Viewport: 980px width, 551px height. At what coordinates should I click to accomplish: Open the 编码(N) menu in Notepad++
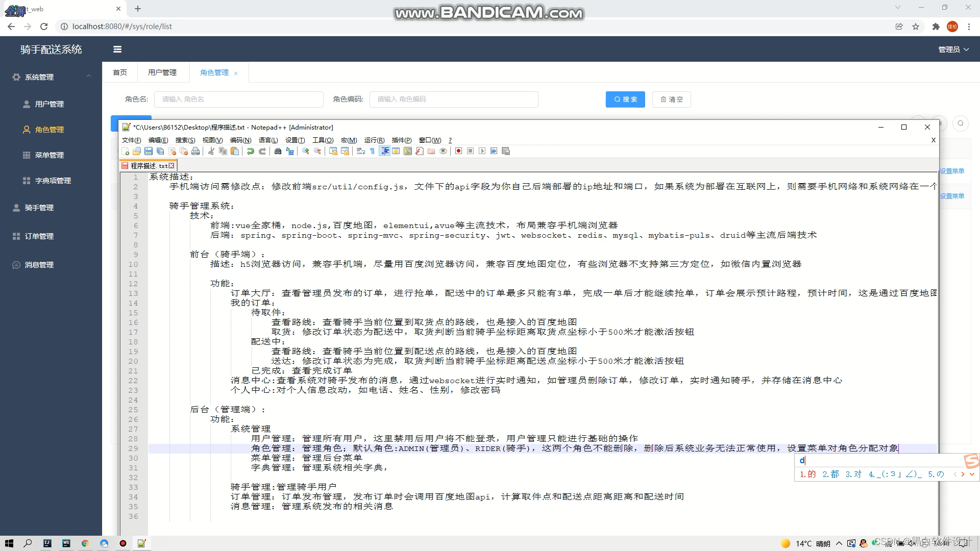(x=240, y=140)
